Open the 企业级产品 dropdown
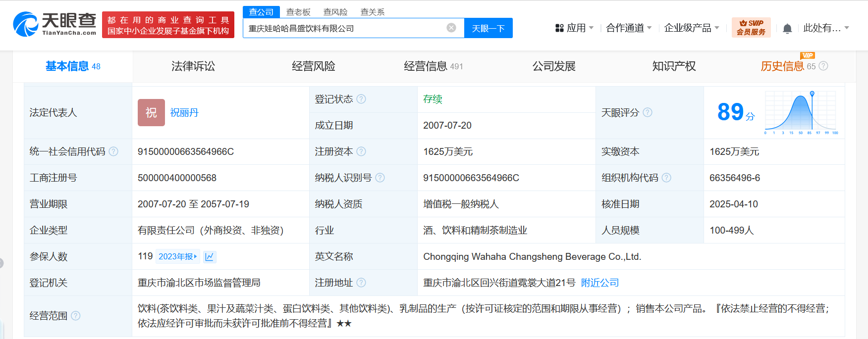This screenshot has width=868, height=339. tap(691, 28)
